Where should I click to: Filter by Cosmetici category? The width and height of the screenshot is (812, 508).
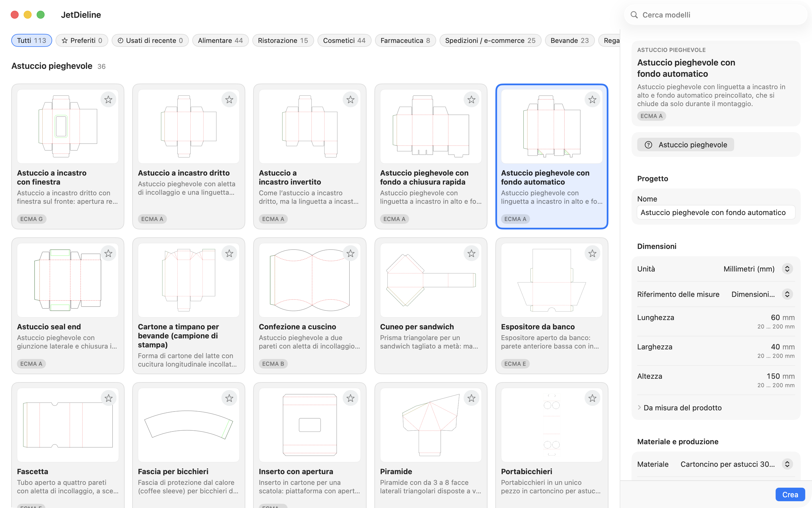point(344,40)
